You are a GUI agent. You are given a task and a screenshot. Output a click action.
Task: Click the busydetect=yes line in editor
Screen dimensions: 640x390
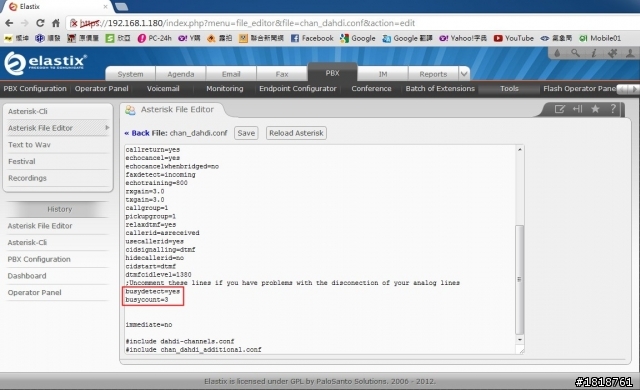[153, 291]
